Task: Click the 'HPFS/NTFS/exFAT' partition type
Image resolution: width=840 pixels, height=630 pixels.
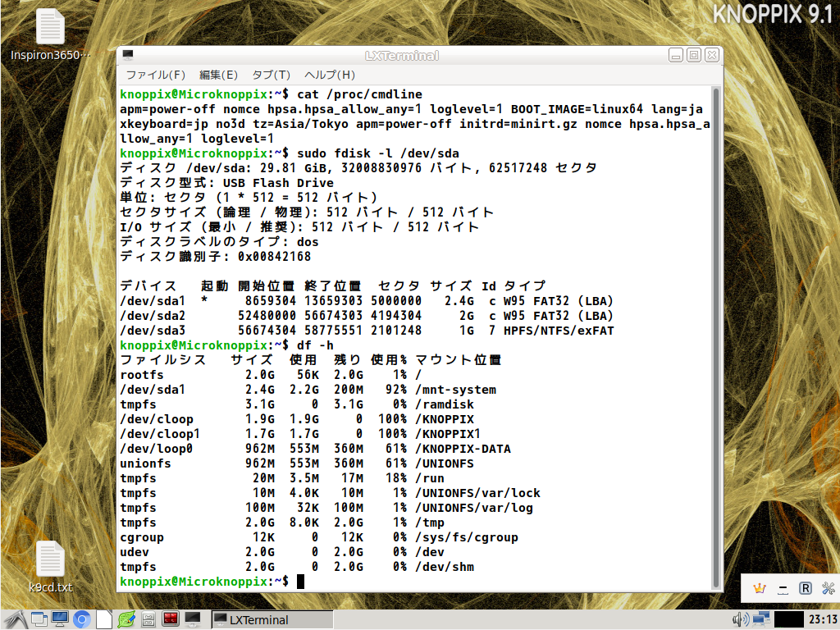Action: pos(559,331)
